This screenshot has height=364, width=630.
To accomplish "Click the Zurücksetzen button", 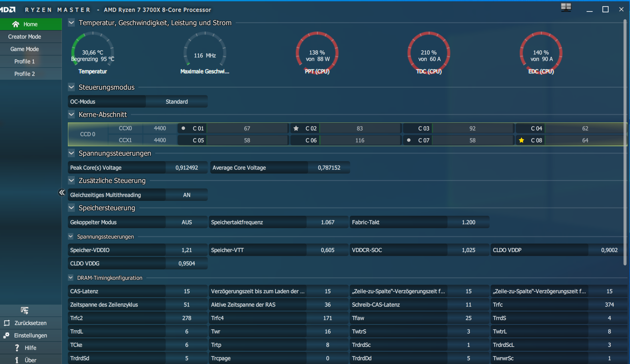I will point(31,323).
